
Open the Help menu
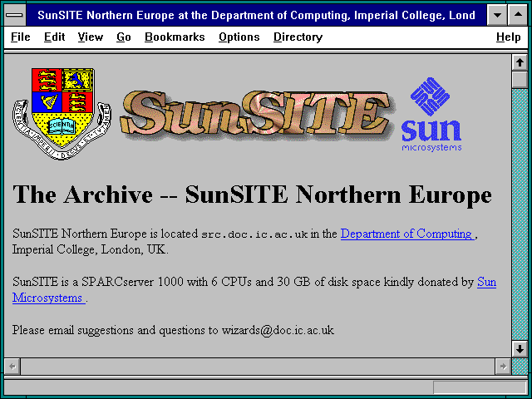pyautogui.click(x=508, y=37)
